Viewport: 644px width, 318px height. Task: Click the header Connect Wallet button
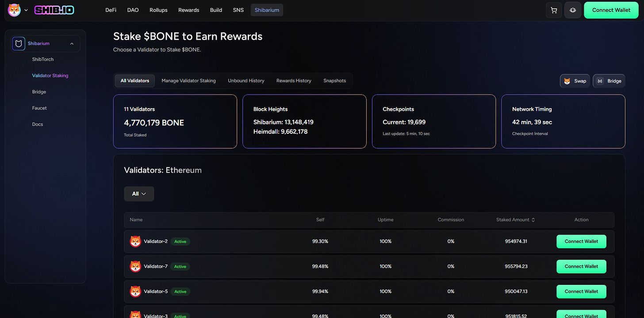coord(611,10)
